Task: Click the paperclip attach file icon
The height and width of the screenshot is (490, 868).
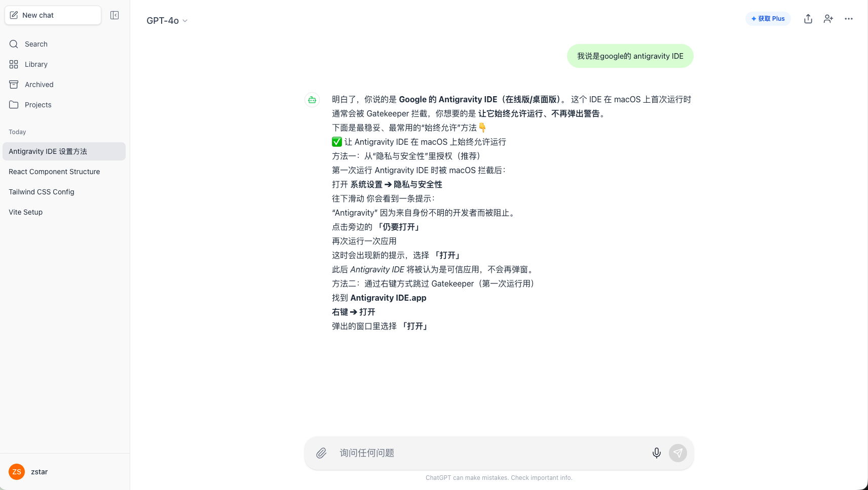Action: point(321,453)
